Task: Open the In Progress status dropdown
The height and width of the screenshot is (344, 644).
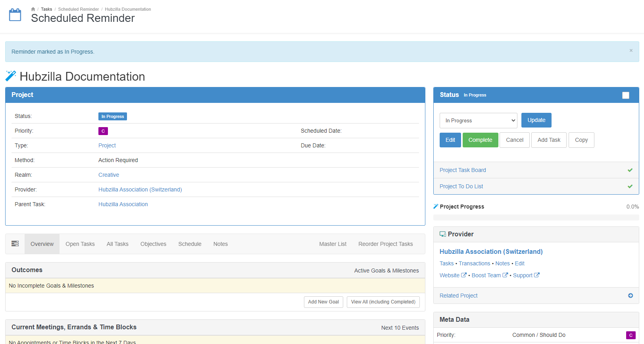Action: click(478, 120)
